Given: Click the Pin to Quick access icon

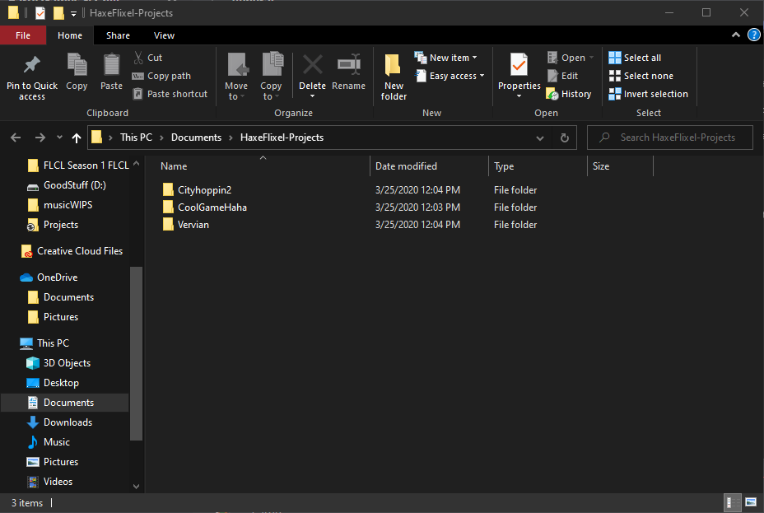Looking at the screenshot, I should pos(32,65).
